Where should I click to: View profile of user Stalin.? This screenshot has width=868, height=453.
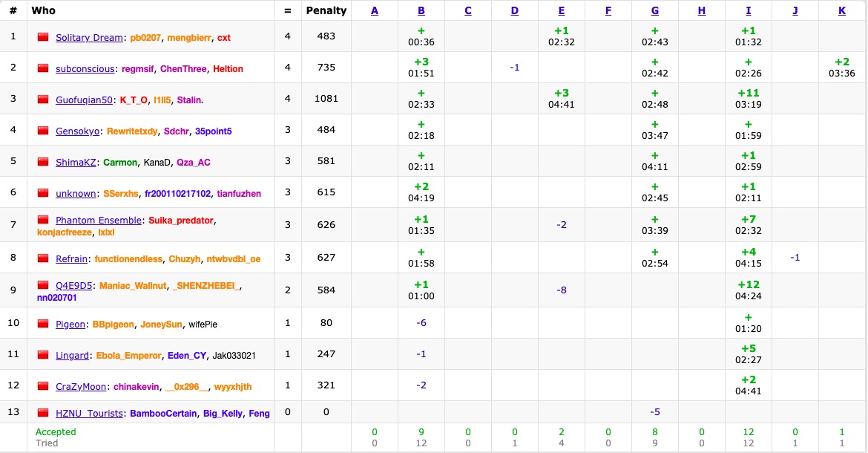coord(190,100)
